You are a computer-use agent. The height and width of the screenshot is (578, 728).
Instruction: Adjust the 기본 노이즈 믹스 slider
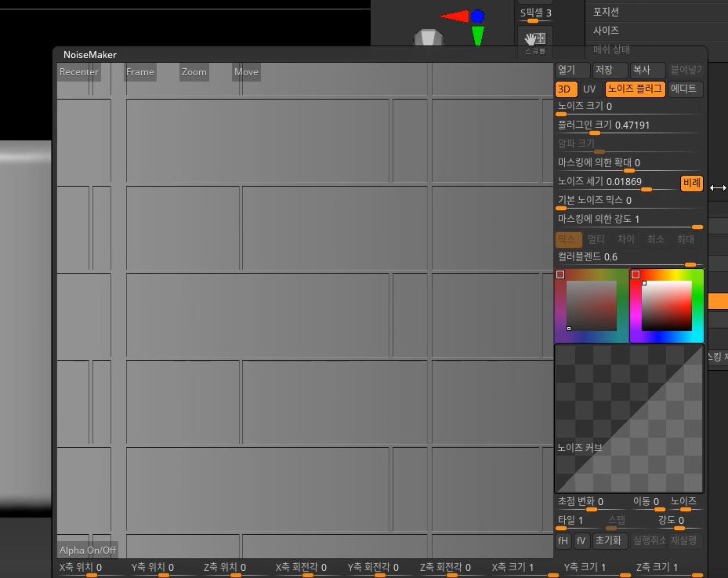tap(629, 202)
